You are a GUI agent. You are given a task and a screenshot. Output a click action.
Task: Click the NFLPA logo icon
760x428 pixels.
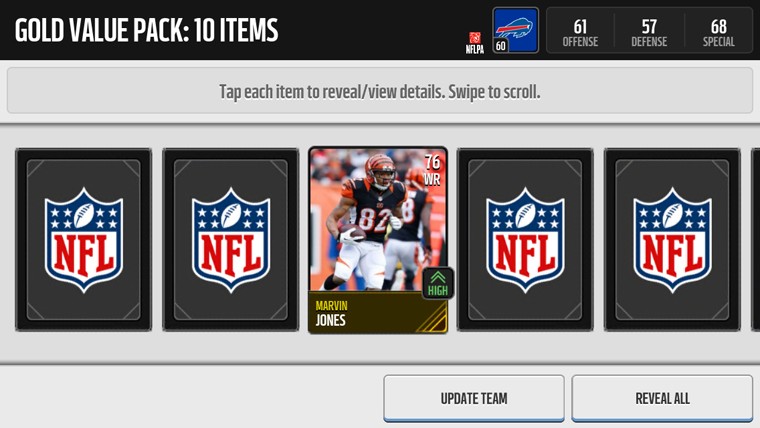475,43
